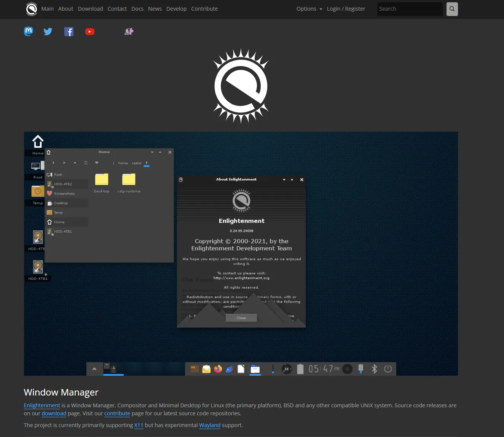
Task: Click the purple elephant icon
Action: coord(129,32)
